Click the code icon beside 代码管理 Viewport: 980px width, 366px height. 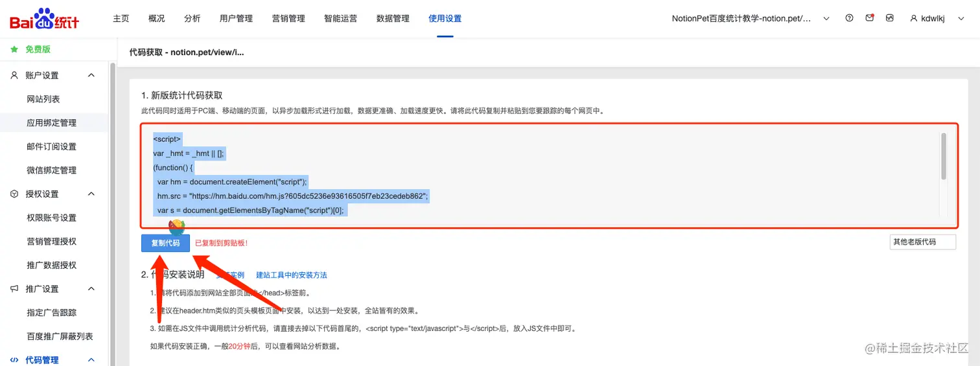point(14,360)
